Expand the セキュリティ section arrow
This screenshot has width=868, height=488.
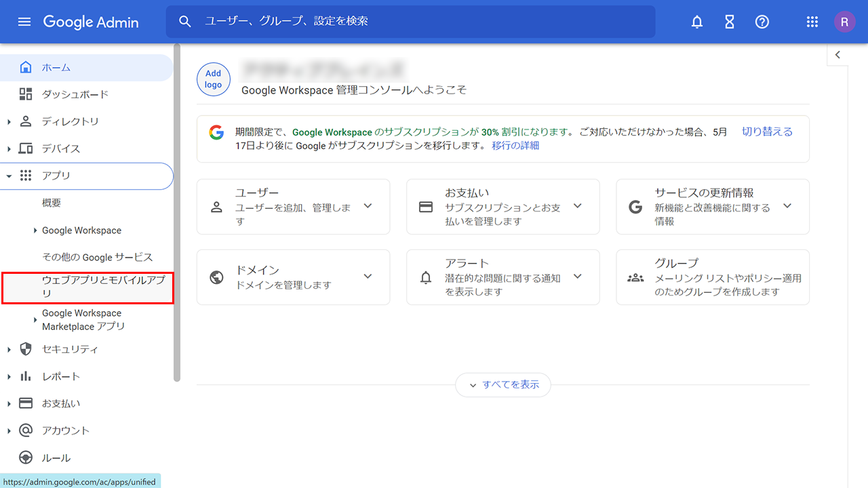coord(9,350)
